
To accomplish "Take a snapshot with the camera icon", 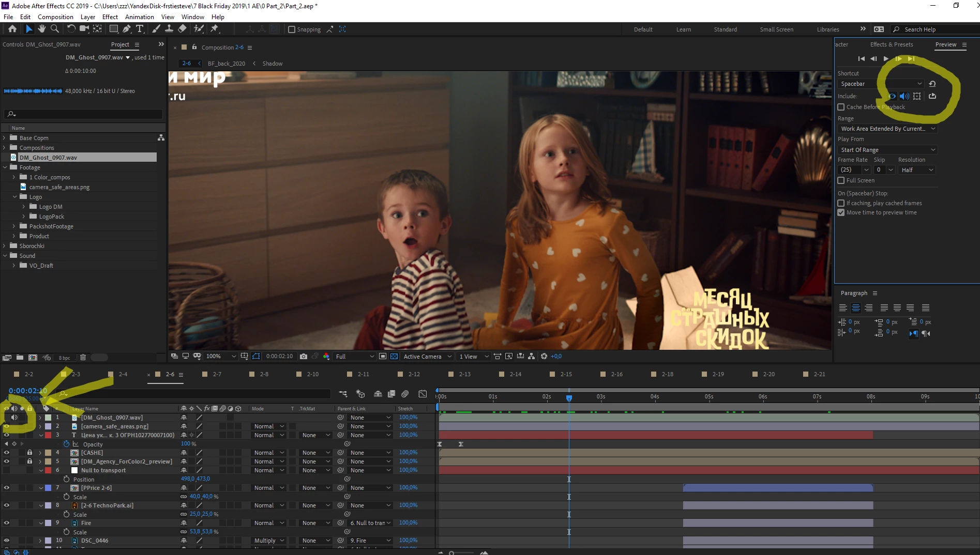I will point(304,356).
